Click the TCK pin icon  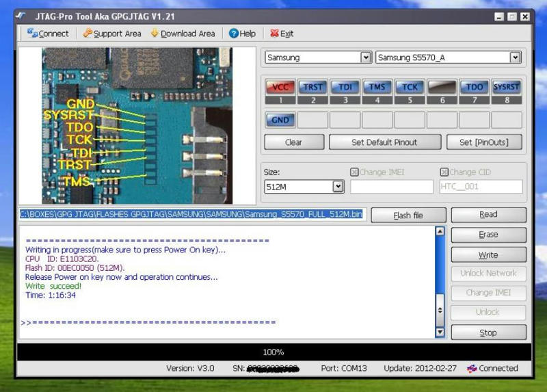[x=410, y=87]
